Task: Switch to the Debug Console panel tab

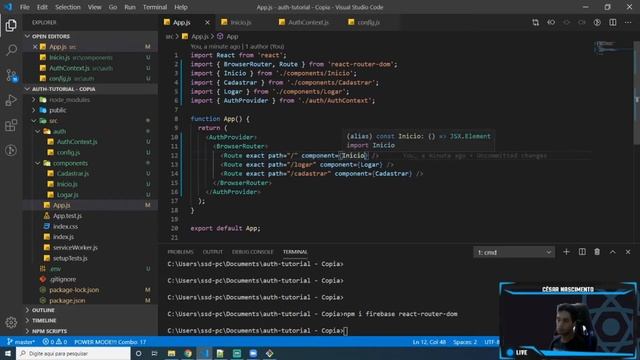Action: coord(253,252)
